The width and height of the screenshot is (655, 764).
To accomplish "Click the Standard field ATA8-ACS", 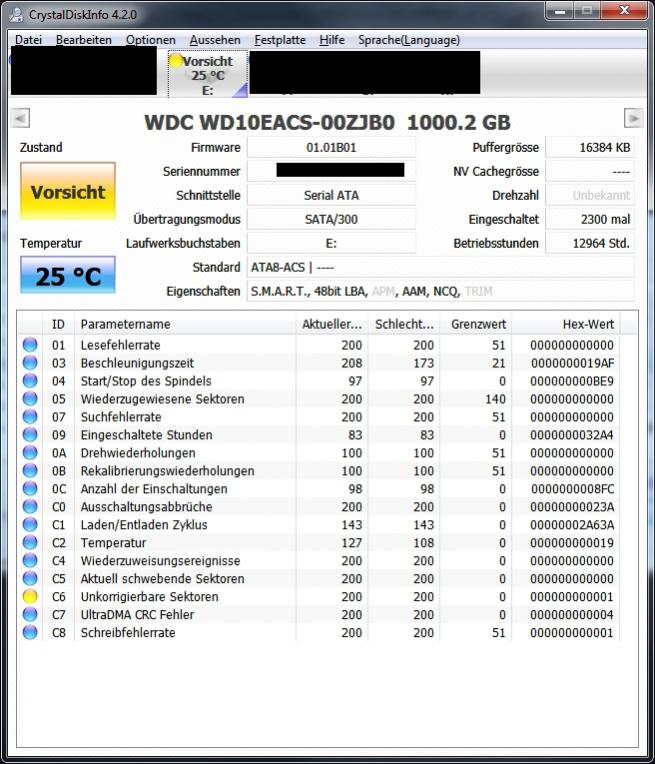I will click(441, 267).
